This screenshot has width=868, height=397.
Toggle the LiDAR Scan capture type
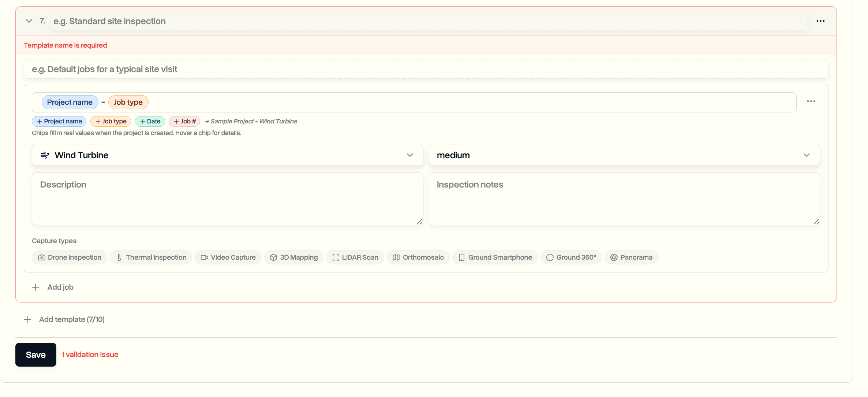pyautogui.click(x=355, y=257)
